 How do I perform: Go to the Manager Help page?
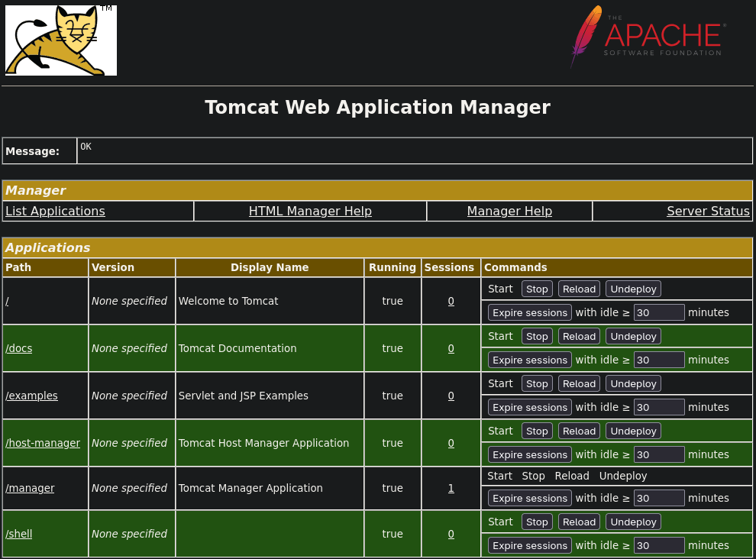[x=509, y=212]
